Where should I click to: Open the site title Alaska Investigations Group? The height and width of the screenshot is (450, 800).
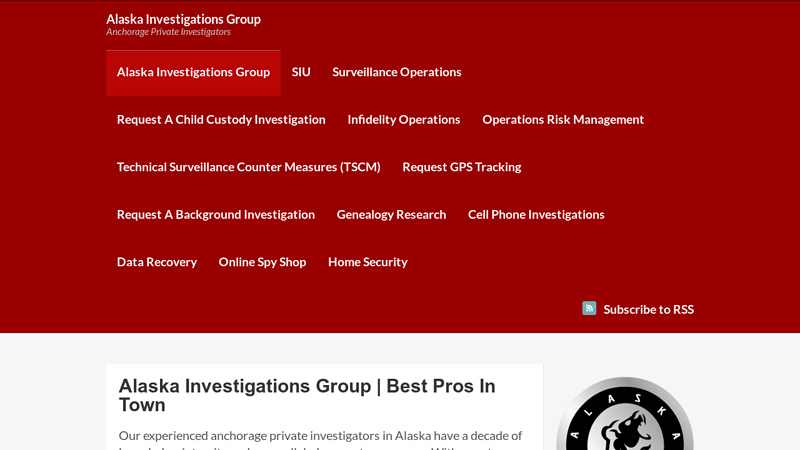point(183,19)
